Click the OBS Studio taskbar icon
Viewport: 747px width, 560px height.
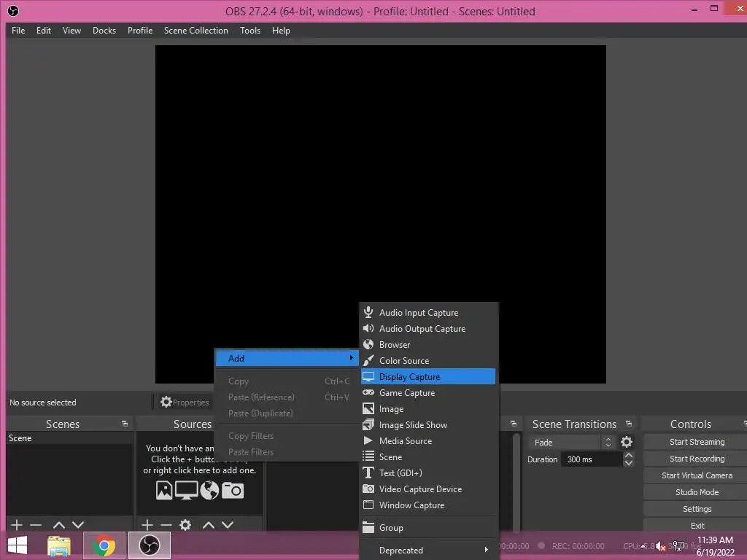[150, 545]
